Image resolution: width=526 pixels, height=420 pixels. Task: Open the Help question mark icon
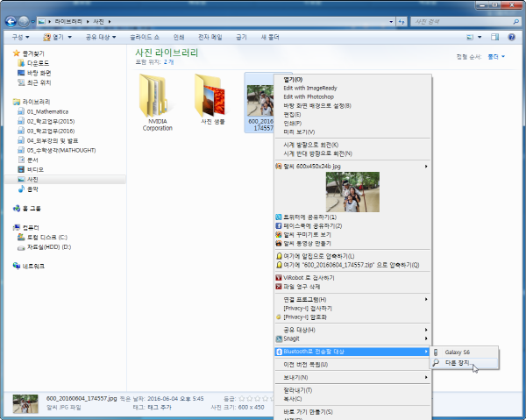[511, 37]
